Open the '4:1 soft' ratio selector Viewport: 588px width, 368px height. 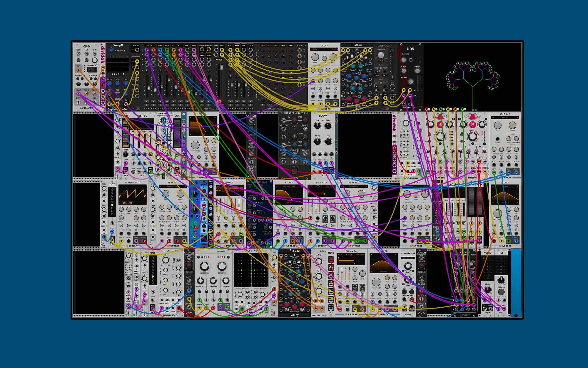coord(117,74)
